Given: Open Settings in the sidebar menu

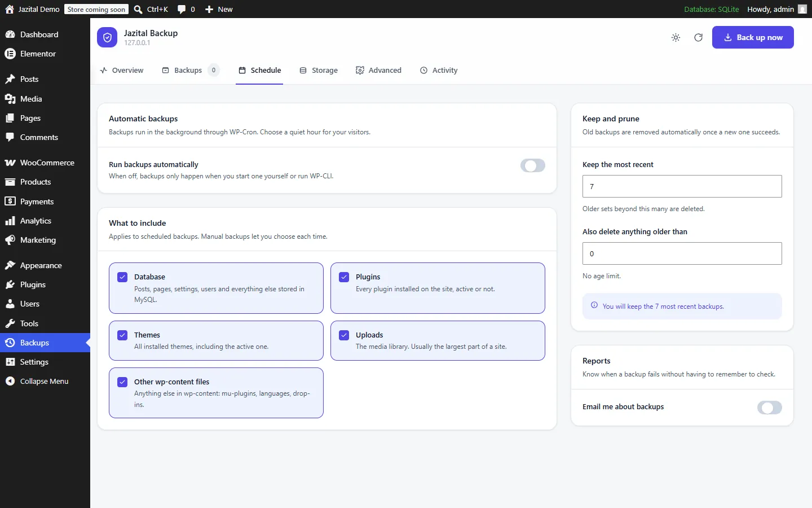Looking at the screenshot, I should [x=45, y=362].
